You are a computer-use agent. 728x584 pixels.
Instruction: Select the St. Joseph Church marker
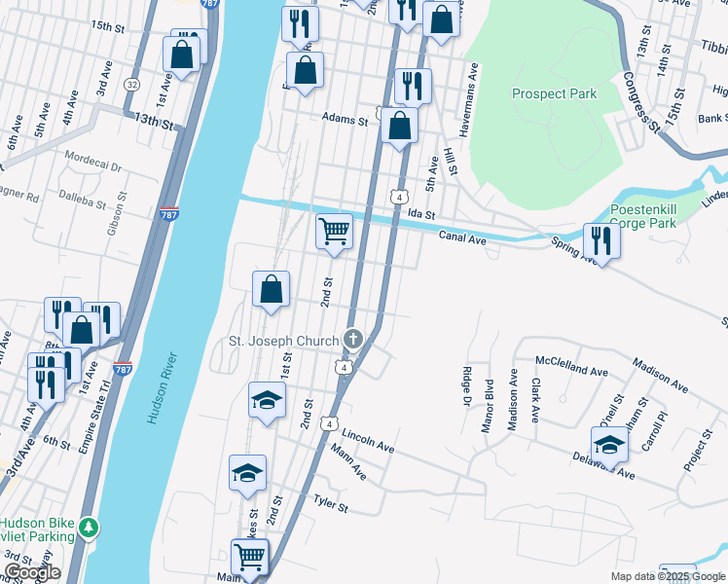[x=353, y=340]
